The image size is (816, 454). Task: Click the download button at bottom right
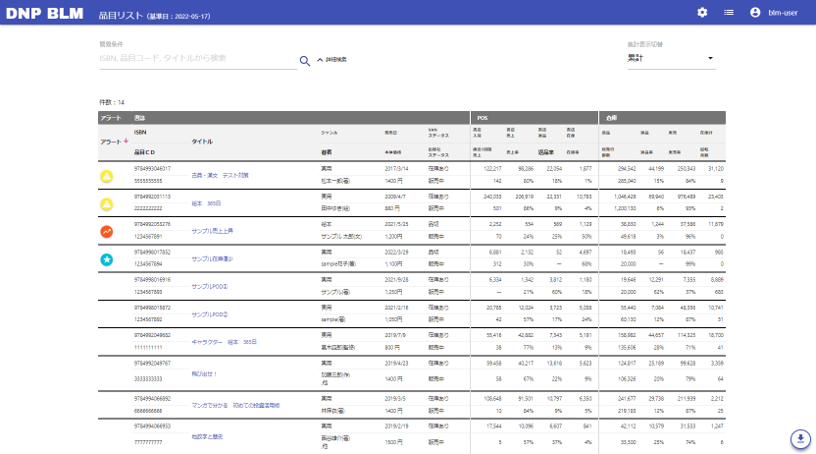pos(799,439)
